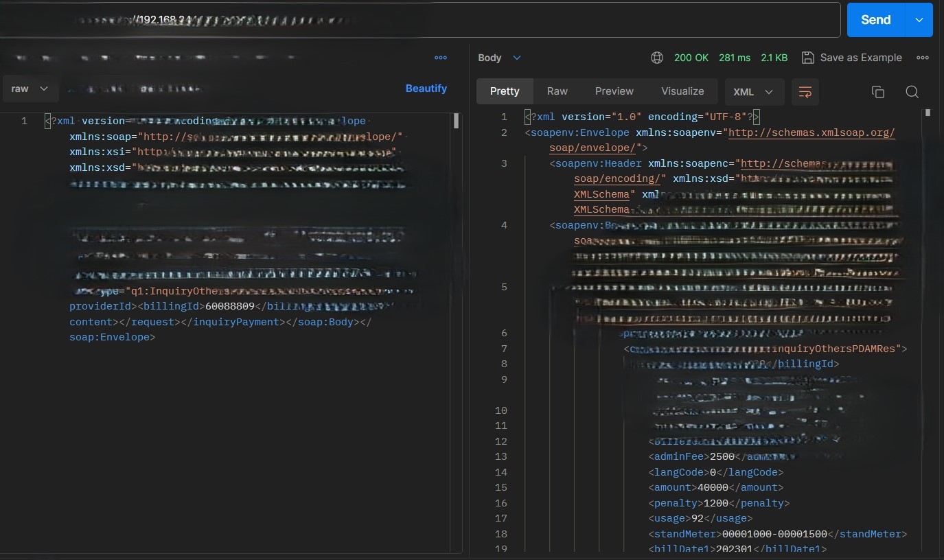The width and height of the screenshot is (944, 560).
Task: Open the Send options dropdown arrow
Action: pyautogui.click(x=919, y=20)
